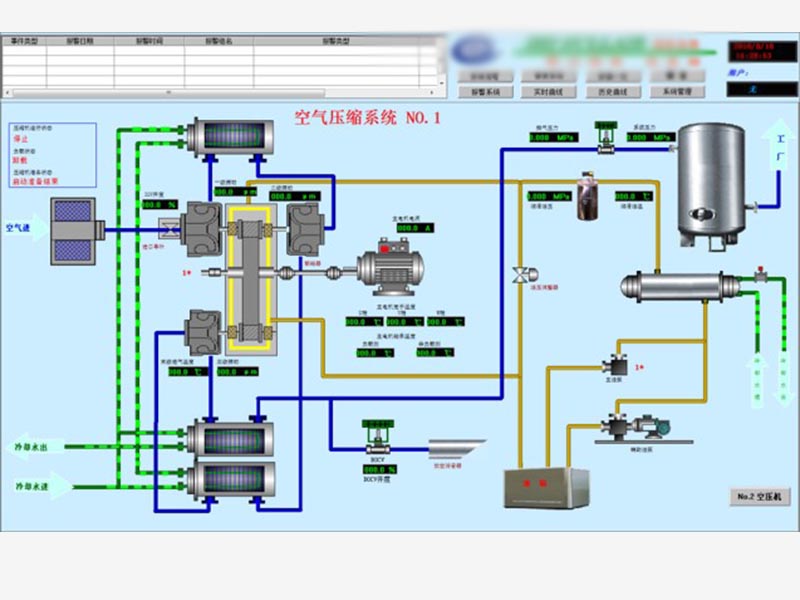Select the oil cooler heat exchanger
The height and width of the screenshot is (600, 800).
[x=680, y=287]
